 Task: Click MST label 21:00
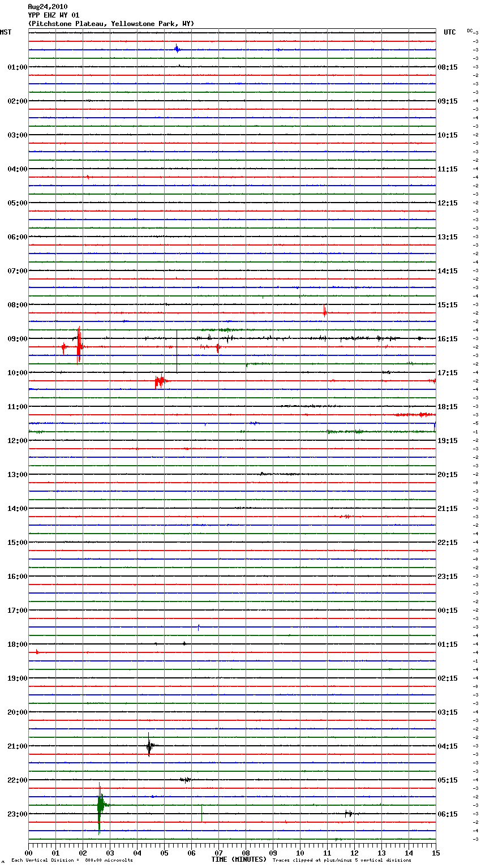(x=18, y=746)
